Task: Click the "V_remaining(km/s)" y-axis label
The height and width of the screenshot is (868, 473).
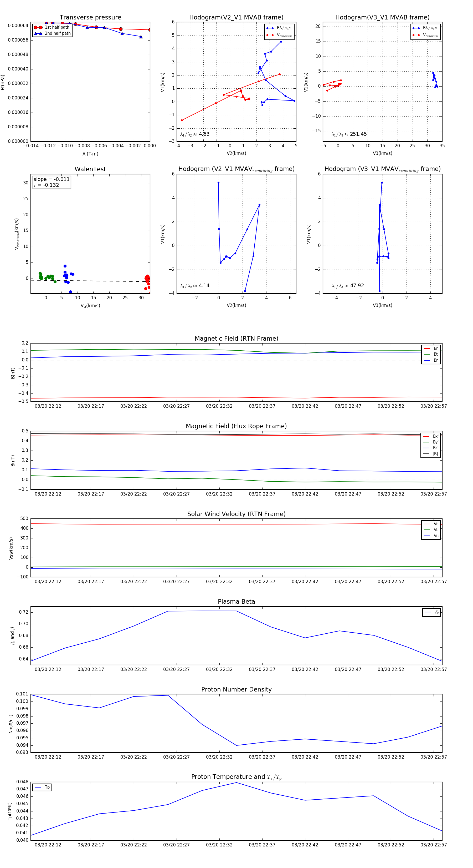Action: click(17, 234)
